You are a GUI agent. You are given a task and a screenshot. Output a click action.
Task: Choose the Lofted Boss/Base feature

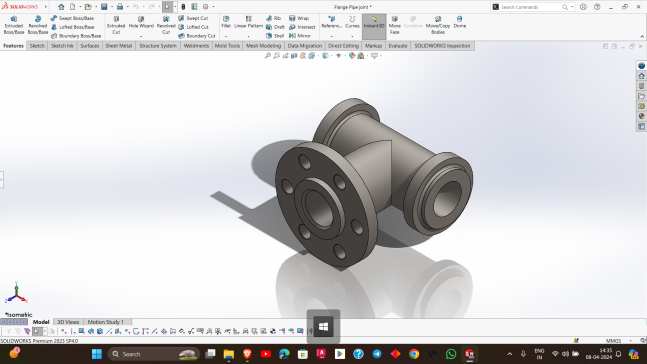[73, 27]
